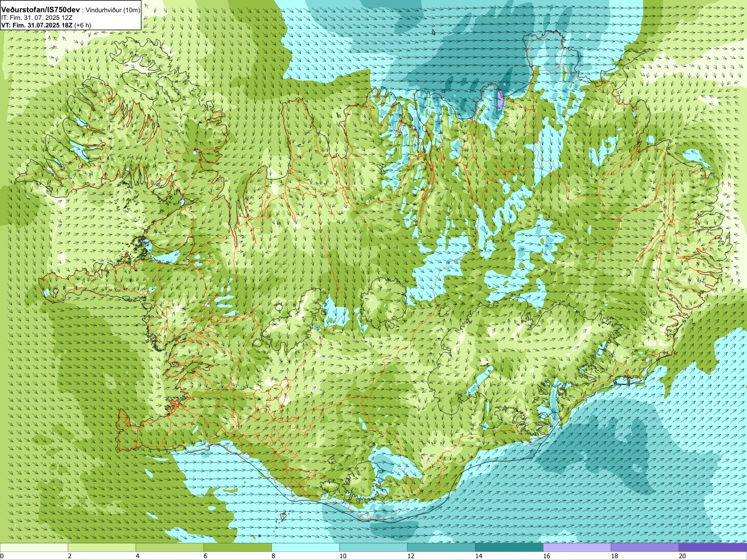The width and height of the screenshot is (747, 560).
Task: Click the medium purple 18–20 legend swatch
Action: 645,548
